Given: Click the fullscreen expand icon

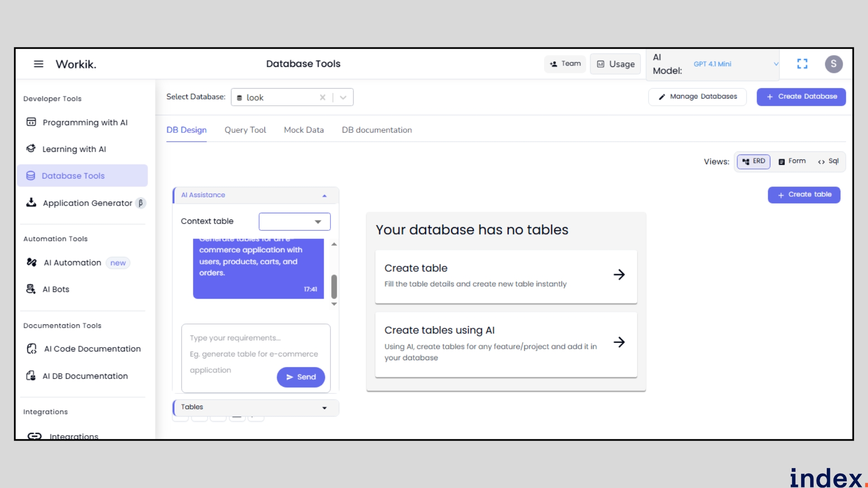Looking at the screenshot, I should 802,64.
